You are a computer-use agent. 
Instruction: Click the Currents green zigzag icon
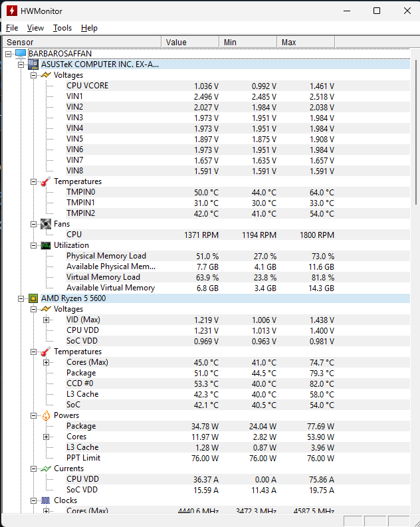click(x=46, y=469)
